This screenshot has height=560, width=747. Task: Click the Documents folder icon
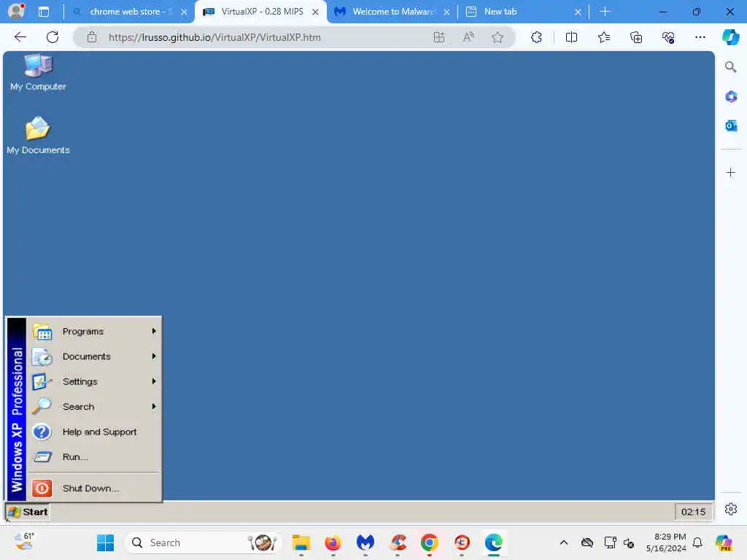[x=42, y=357]
